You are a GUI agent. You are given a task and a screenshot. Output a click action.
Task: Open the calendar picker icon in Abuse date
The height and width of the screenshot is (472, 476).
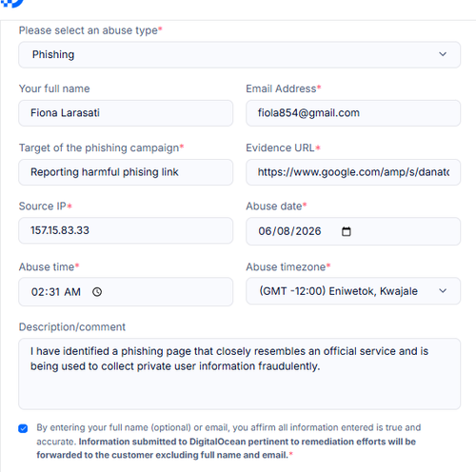click(347, 231)
